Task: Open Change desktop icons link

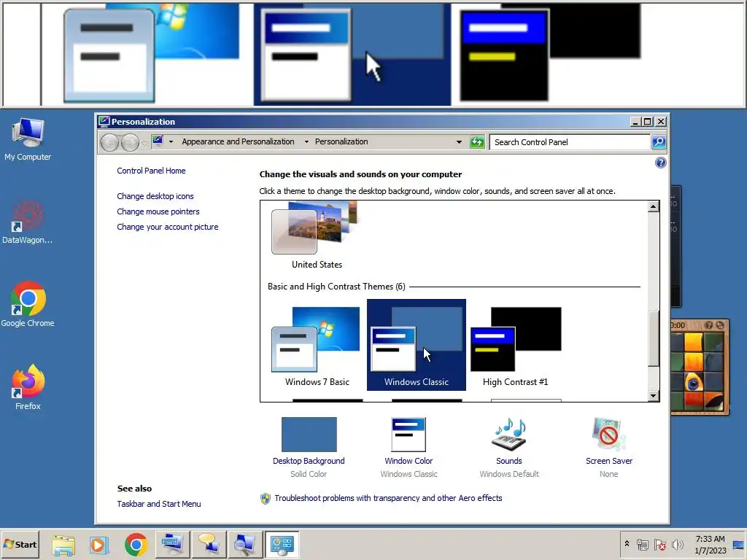Action: pyautogui.click(x=155, y=196)
